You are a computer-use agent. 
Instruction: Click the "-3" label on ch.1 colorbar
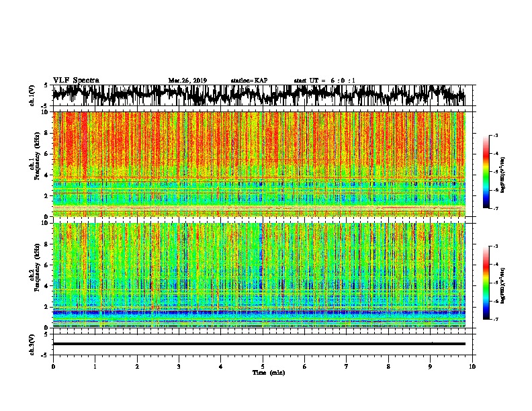point(496,136)
